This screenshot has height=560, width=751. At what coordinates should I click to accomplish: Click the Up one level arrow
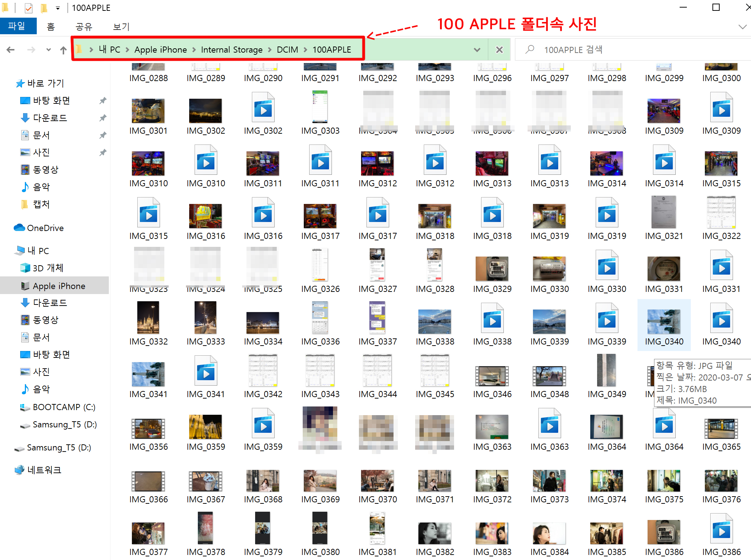(63, 50)
